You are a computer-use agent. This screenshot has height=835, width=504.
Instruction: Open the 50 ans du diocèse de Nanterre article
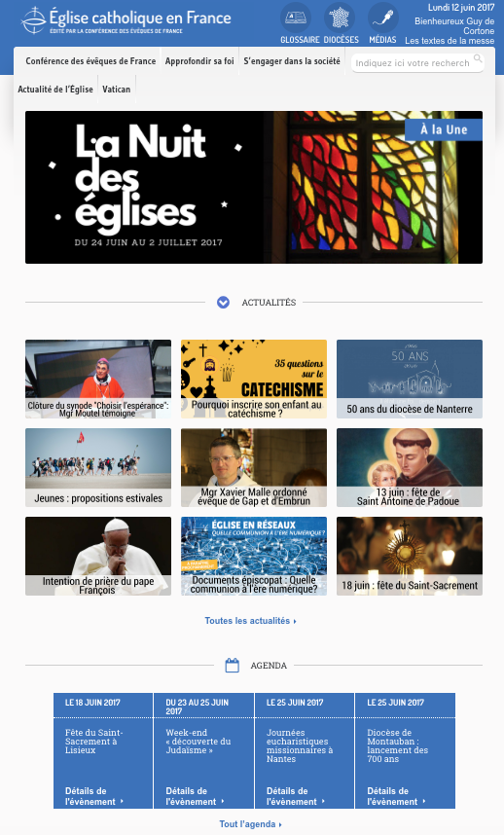[410, 379]
